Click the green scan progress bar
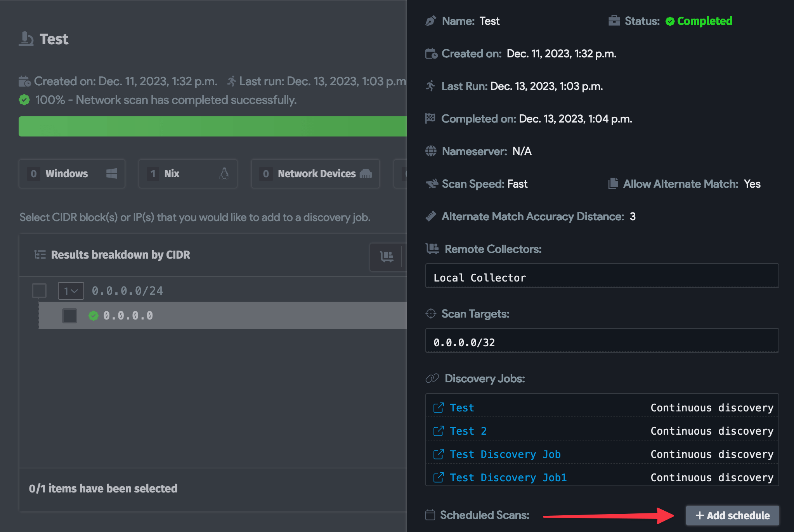The image size is (794, 532). (x=213, y=126)
